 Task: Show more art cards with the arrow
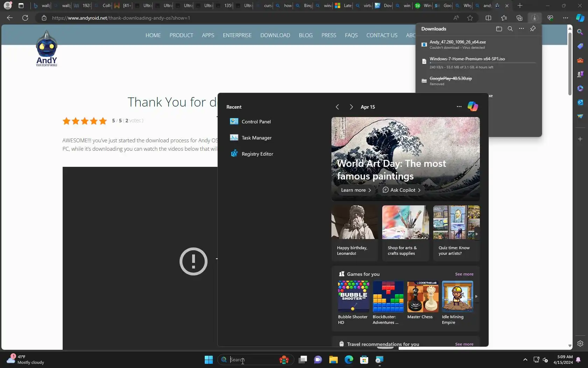pos(476,234)
